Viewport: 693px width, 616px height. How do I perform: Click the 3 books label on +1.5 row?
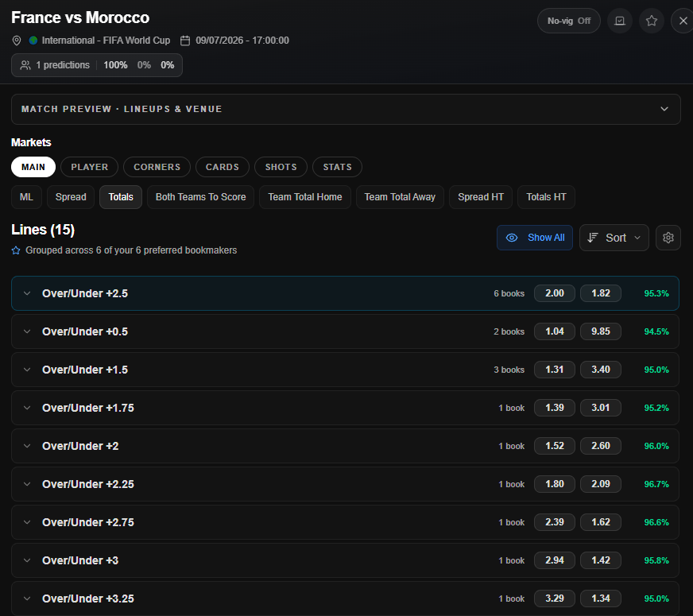509,370
